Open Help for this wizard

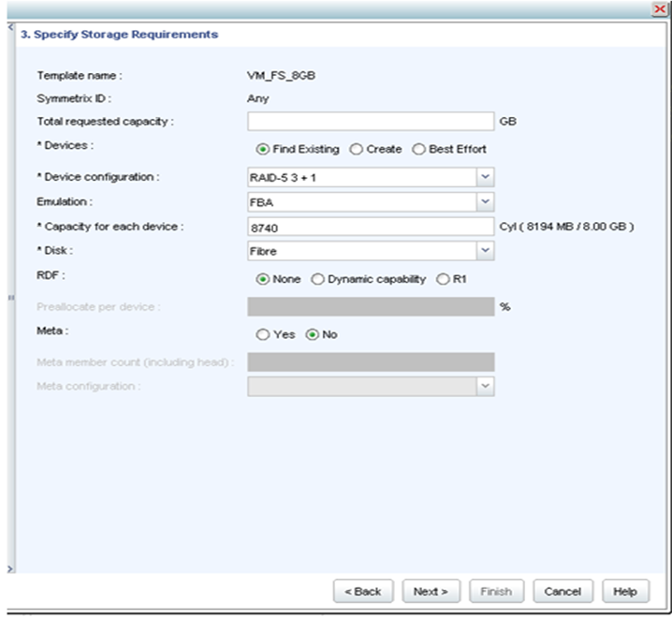pos(625,592)
